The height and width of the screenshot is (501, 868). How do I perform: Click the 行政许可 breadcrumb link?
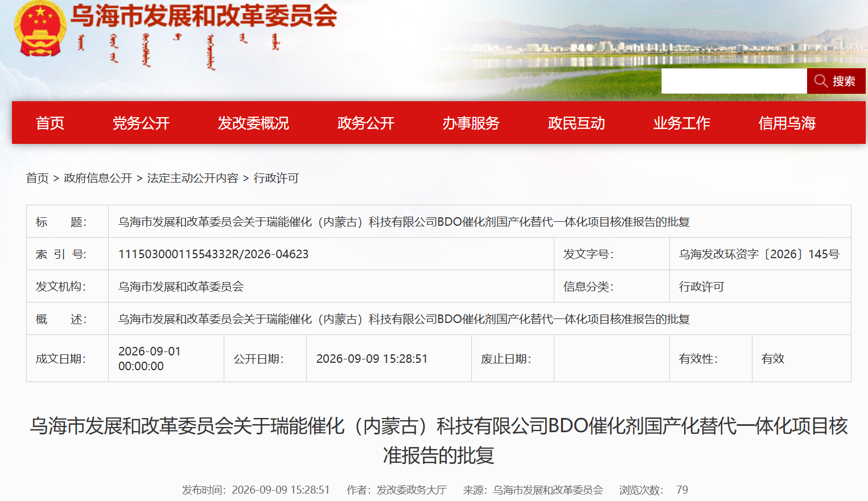tap(276, 178)
